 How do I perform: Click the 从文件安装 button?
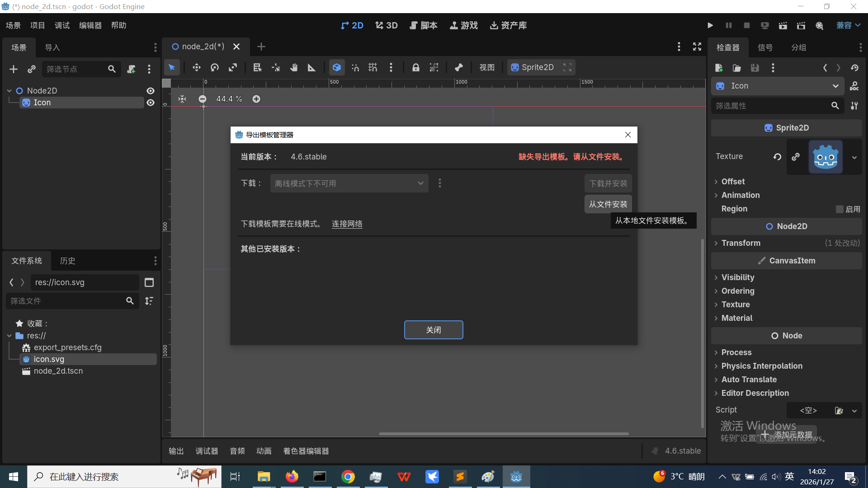tap(608, 204)
